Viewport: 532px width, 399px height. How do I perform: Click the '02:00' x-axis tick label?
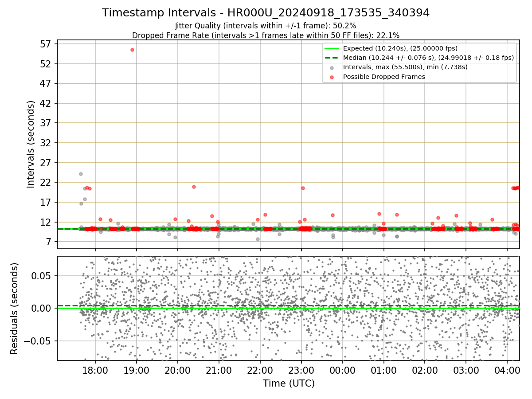pos(425,371)
